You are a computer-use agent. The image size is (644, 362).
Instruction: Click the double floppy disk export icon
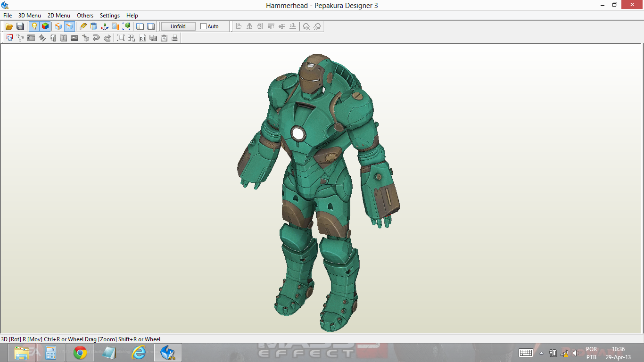(x=153, y=38)
